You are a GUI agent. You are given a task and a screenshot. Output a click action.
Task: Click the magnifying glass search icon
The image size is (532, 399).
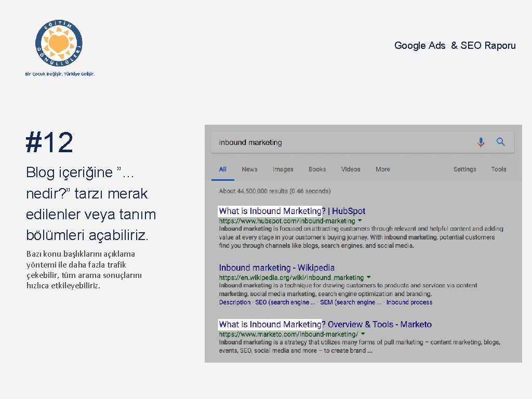coord(500,141)
